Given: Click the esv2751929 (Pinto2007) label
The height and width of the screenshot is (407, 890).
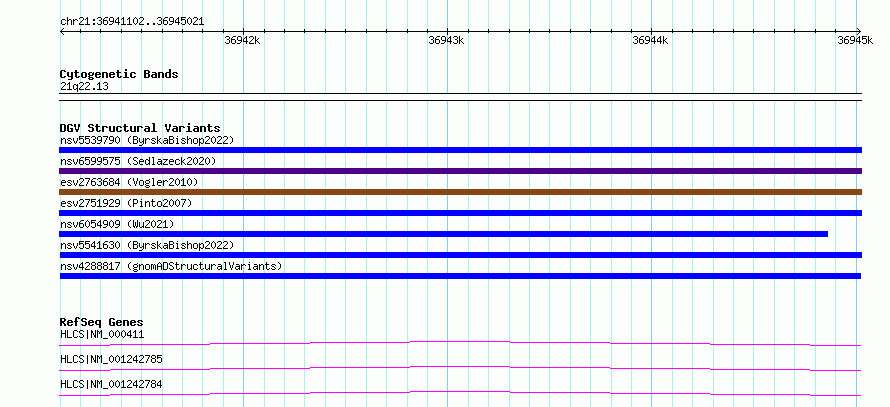Looking at the screenshot, I should (126, 203).
